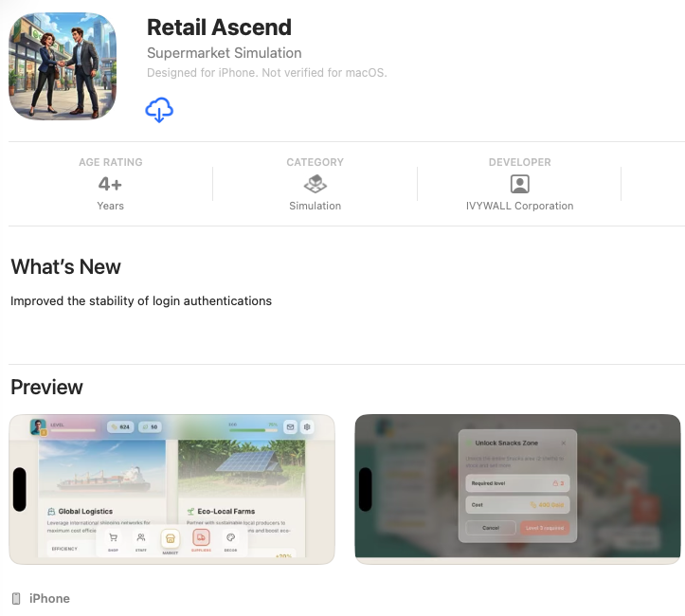Click the Cost 400 Gold row
Viewport: 685px width, 616px height.
(x=517, y=504)
